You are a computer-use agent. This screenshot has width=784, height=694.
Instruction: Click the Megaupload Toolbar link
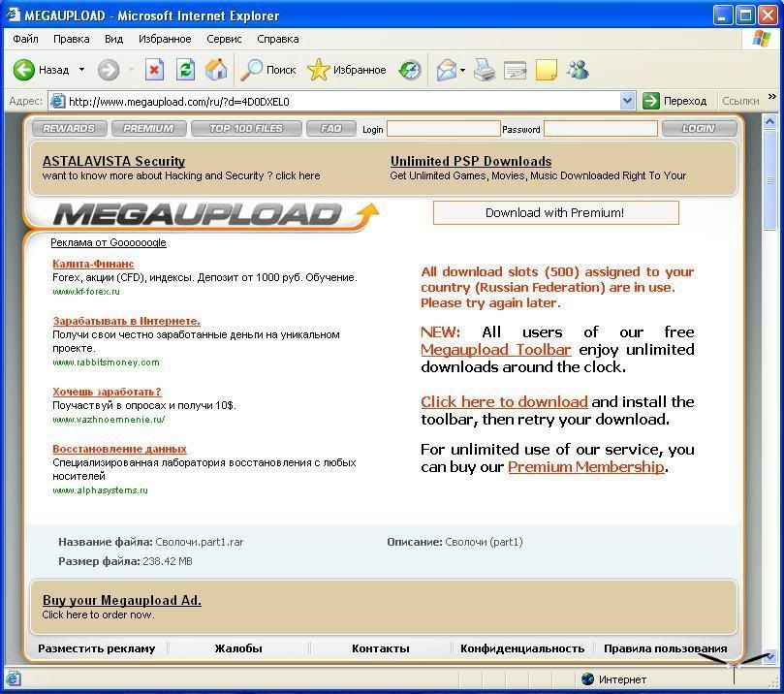495,350
